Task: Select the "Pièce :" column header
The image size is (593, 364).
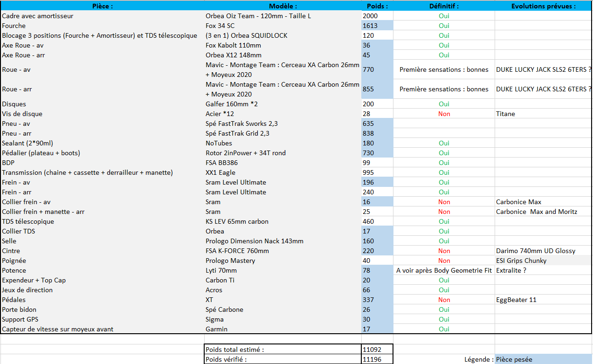Action: [102, 6]
